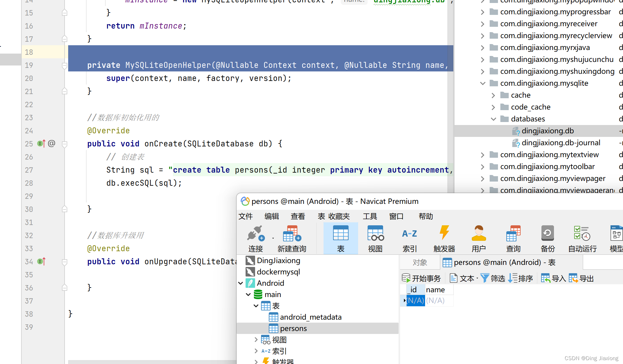Click the @ annotation gutter marker on line 25

pos(51,143)
